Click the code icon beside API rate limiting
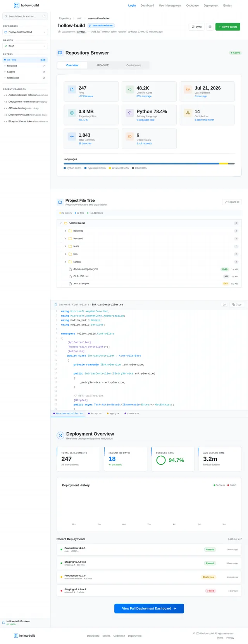This screenshot has height=644, width=248. click(5, 108)
